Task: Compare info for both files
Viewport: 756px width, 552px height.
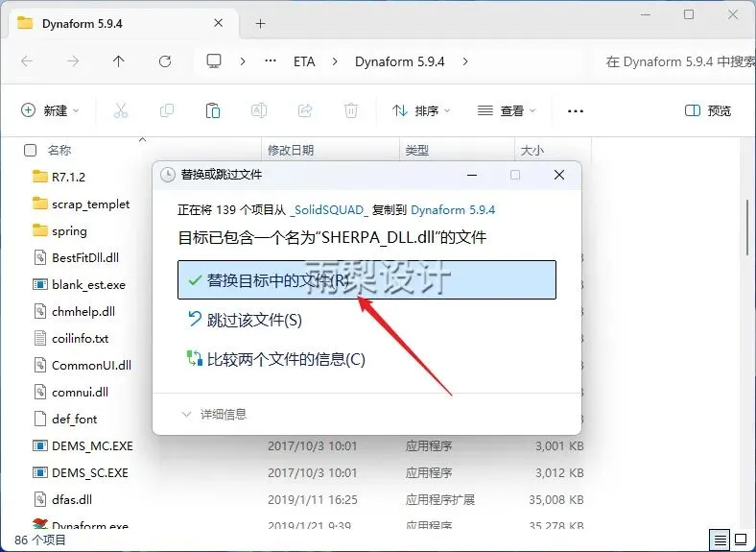Action: (275, 359)
